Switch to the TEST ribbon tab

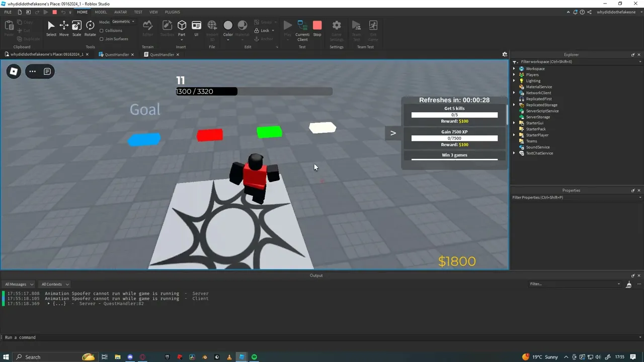pos(138,12)
